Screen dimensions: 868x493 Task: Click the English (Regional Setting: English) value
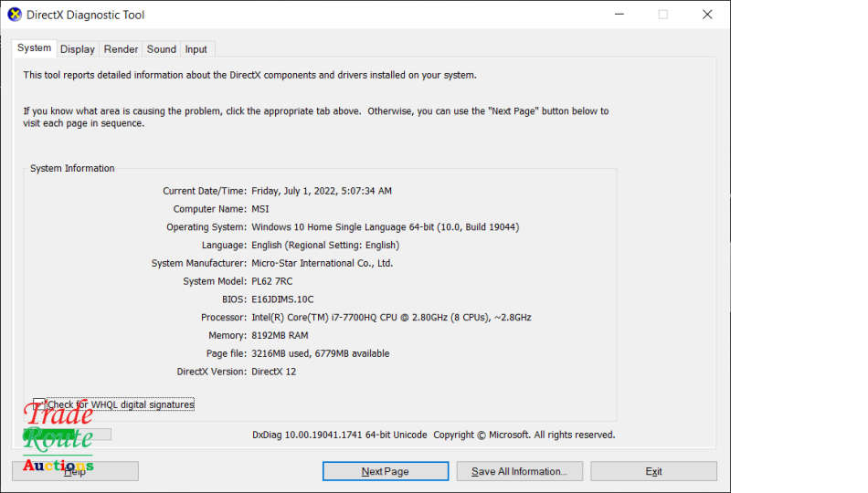[x=325, y=245]
